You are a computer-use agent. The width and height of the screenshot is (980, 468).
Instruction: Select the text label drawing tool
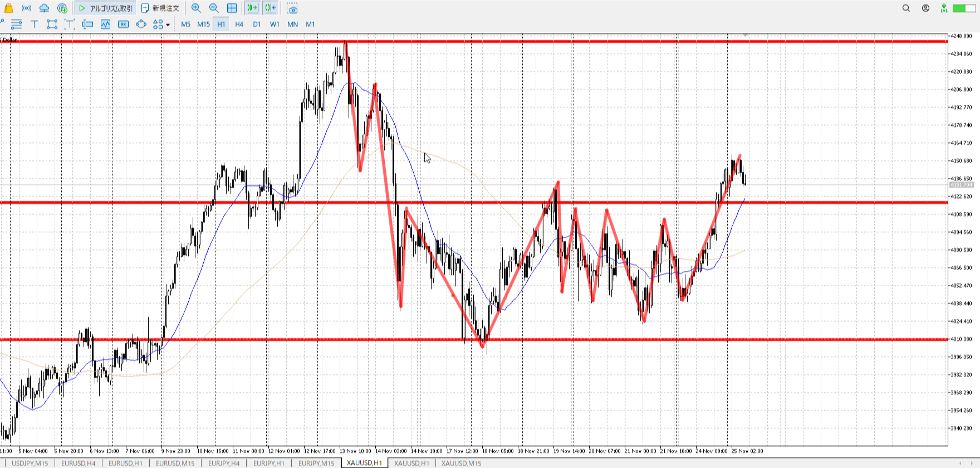click(34, 24)
